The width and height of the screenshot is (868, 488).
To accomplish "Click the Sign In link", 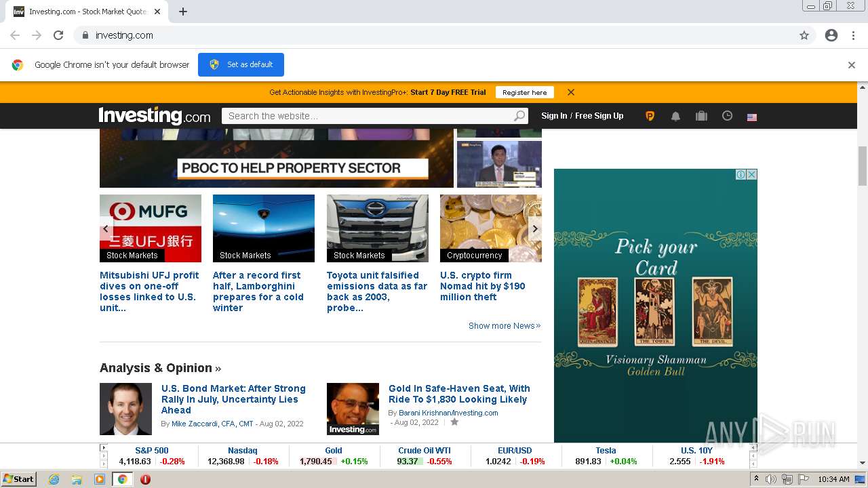I will pyautogui.click(x=554, y=116).
